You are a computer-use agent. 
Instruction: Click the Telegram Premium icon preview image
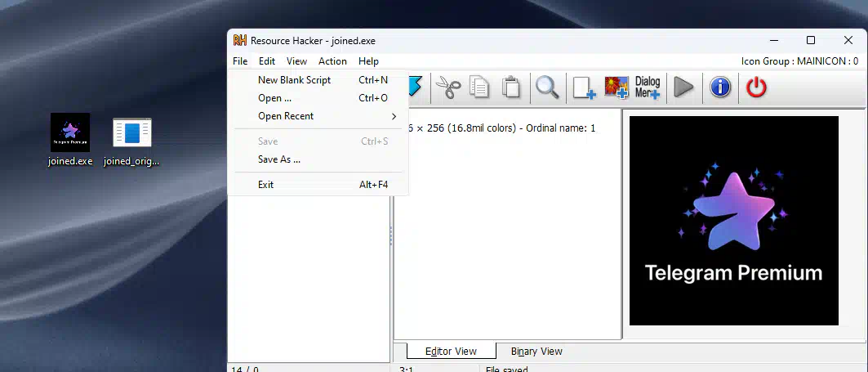click(x=733, y=221)
